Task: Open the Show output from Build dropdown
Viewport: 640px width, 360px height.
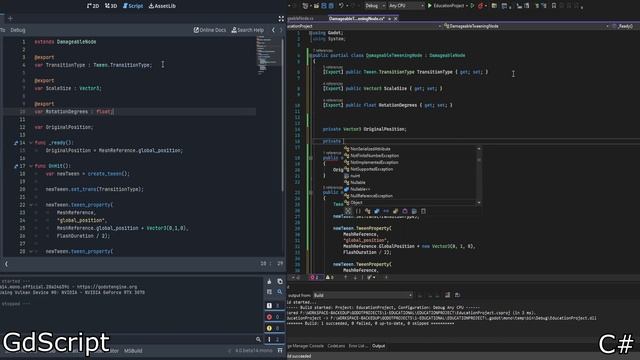Action: tap(363, 295)
